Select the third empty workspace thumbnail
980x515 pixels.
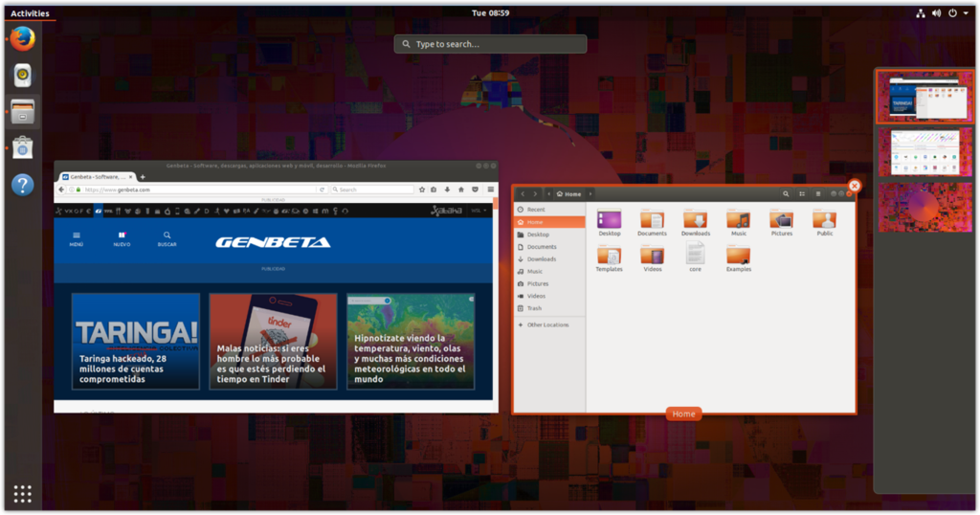tap(924, 207)
